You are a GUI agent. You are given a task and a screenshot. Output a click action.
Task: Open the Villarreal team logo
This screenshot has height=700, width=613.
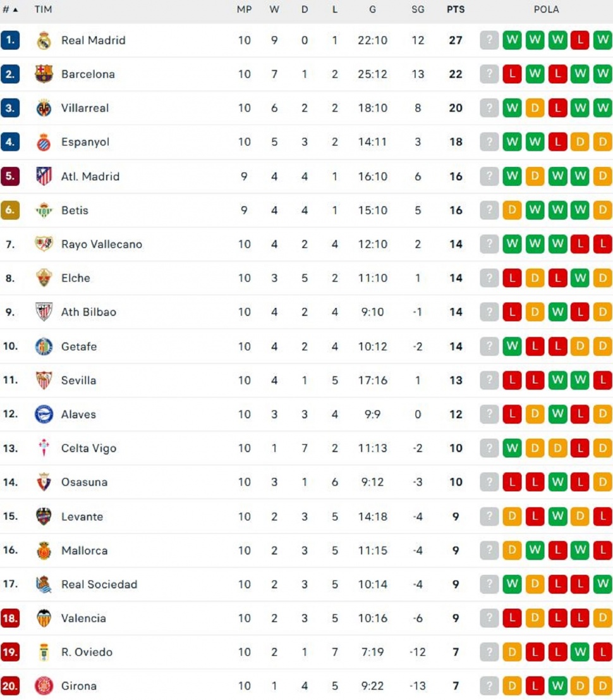(x=44, y=108)
